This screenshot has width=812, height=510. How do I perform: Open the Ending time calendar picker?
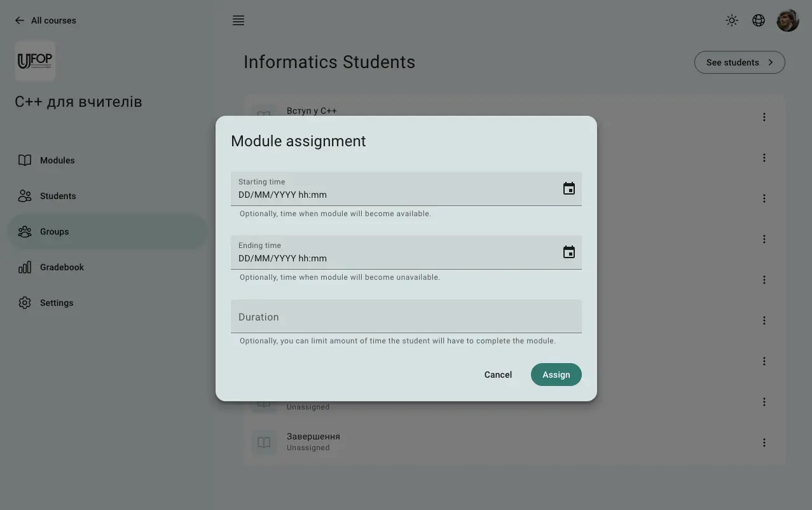click(568, 251)
